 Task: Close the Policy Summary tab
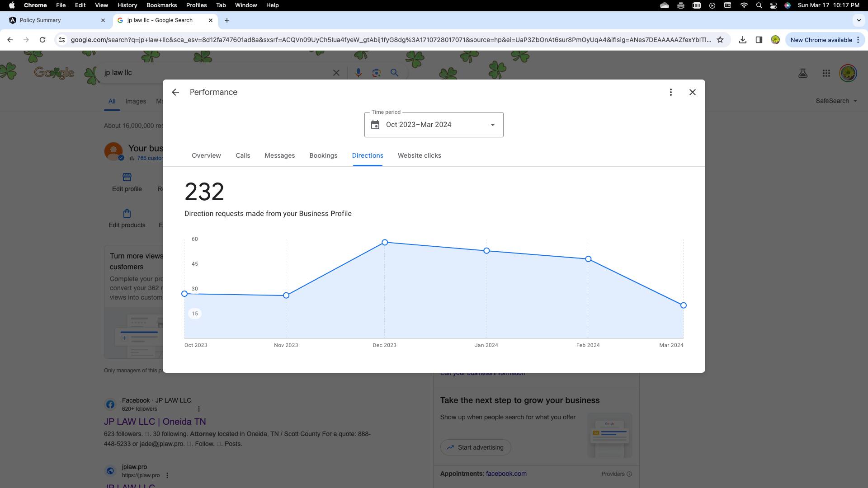[103, 20]
